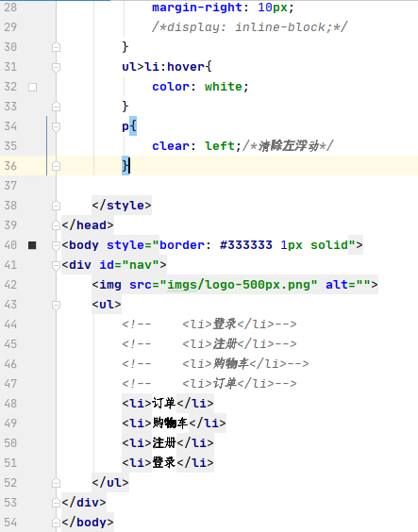Collapse the fold marker at ul>li:hover line 31
Image resolution: width=418 pixels, height=532 pixels.
(x=56, y=67)
